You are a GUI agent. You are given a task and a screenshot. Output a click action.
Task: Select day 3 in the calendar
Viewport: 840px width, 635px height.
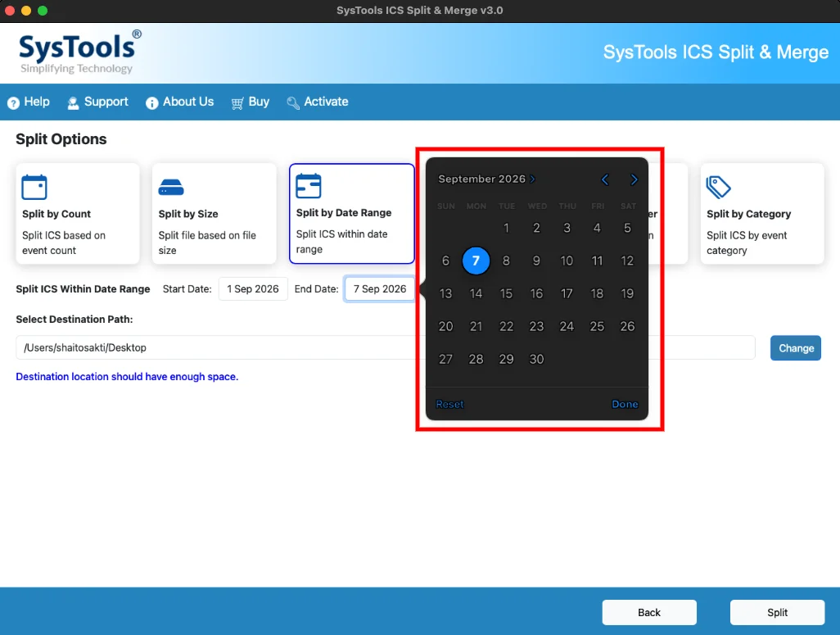(567, 228)
